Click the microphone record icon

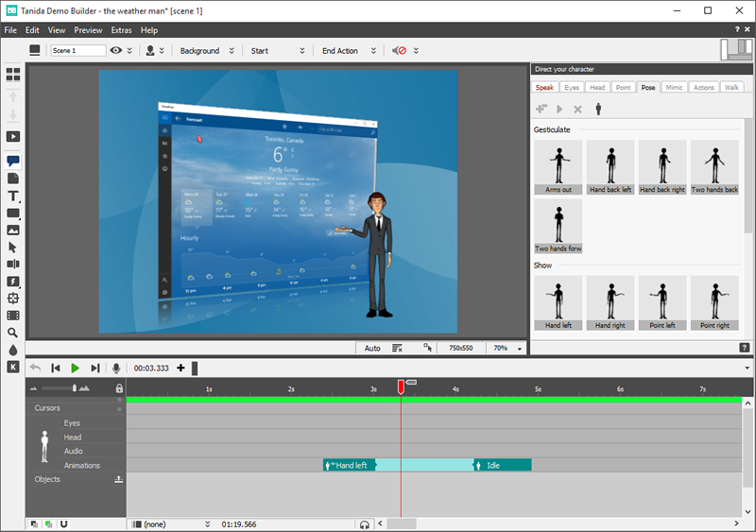(x=117, y=368)
